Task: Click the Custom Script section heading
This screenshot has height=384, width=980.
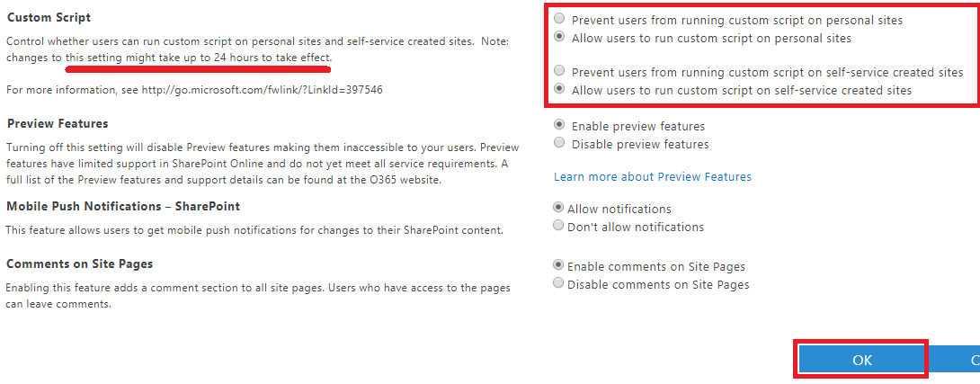Action: point(49,18)
